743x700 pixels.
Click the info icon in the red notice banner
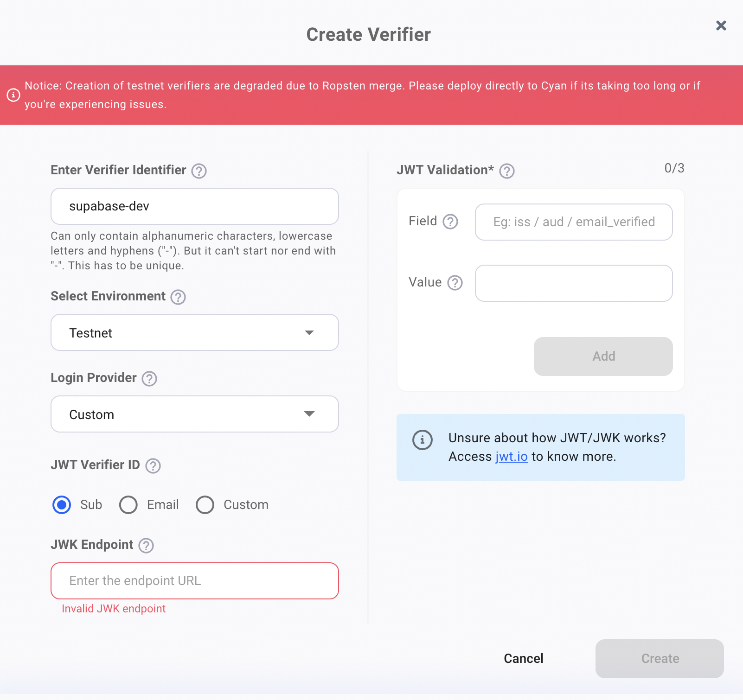[13, 95]
